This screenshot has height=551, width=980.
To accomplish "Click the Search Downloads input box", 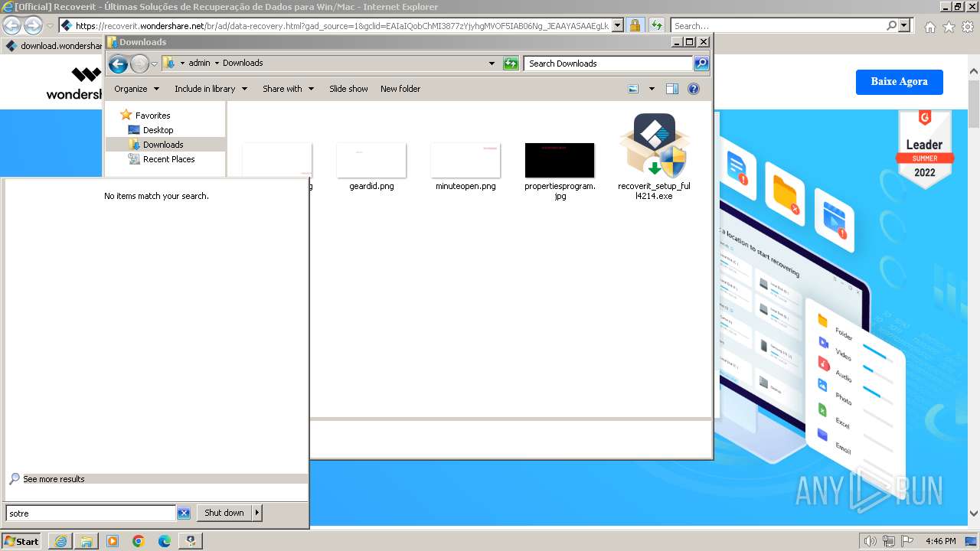I will (609, 64).
